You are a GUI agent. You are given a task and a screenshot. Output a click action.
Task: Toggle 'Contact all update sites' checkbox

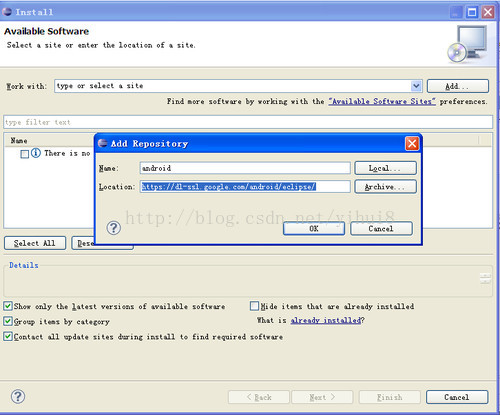(8, 336)
